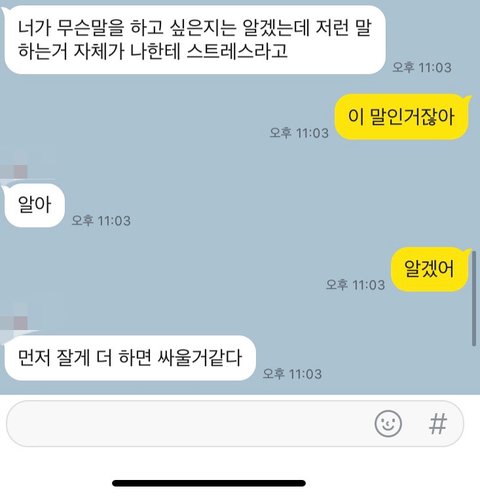Image resolution: width=480 pixels, height=497 pixels.
Task: Click the timestamp after the '스트레스라고' message
Action: tap(422, 67)
